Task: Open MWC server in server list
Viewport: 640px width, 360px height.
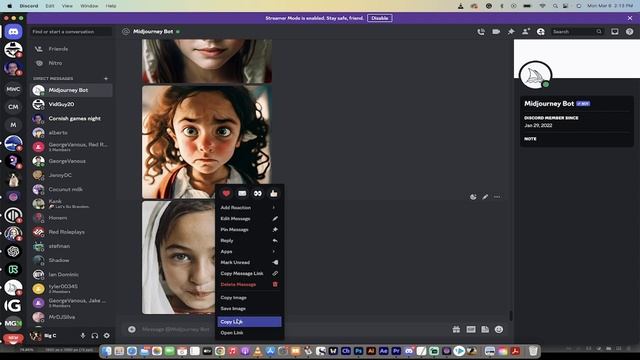Action: click(13, 89)
